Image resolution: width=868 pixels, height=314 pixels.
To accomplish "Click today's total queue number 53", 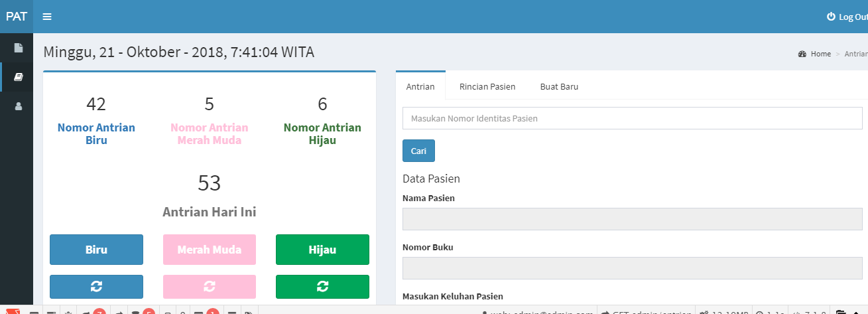I will pos(210,183).
